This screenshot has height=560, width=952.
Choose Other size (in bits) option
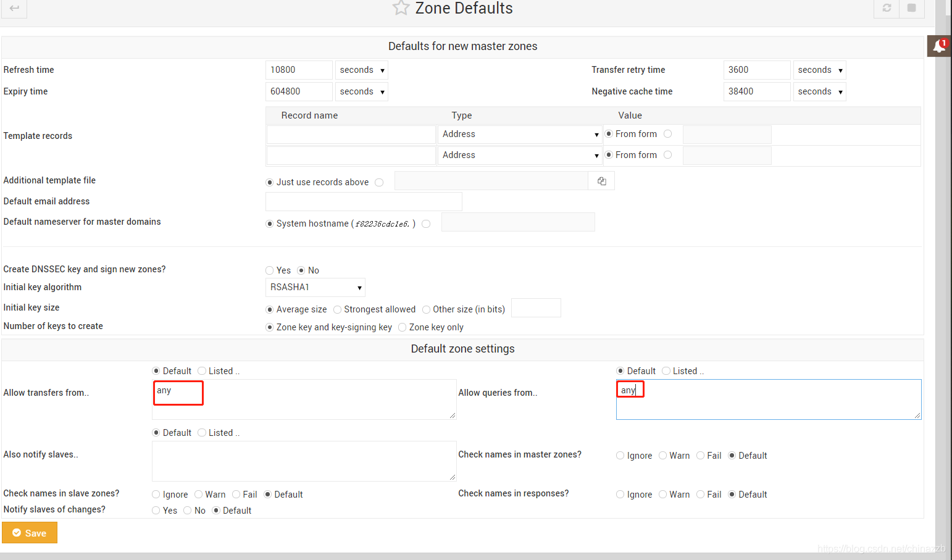click(x=426, y=310)
